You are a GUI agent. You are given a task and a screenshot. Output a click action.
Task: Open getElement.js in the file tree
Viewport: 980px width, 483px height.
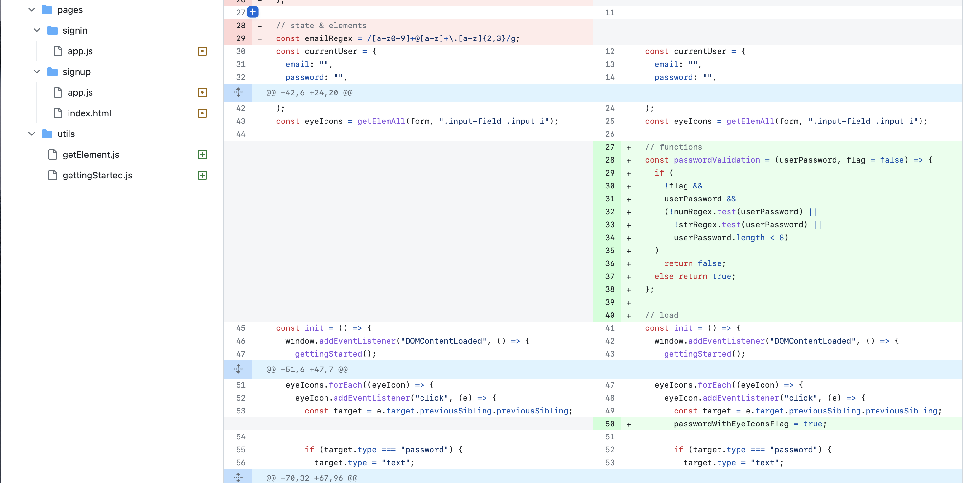(x=91, y=155)
